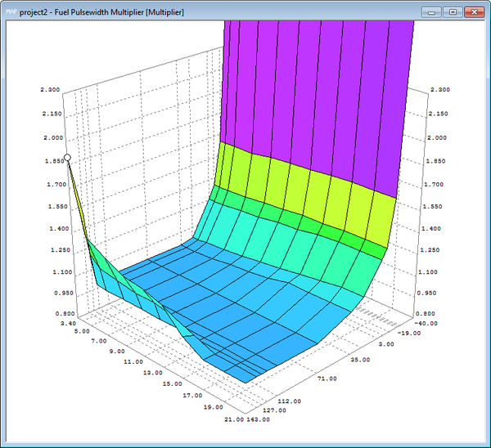Click bottom-right axis label 3.00

[386, 344]
